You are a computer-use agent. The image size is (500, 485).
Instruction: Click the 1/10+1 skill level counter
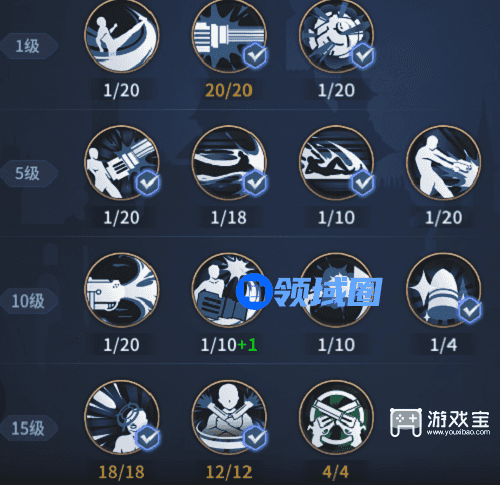(x=229, y=345)
